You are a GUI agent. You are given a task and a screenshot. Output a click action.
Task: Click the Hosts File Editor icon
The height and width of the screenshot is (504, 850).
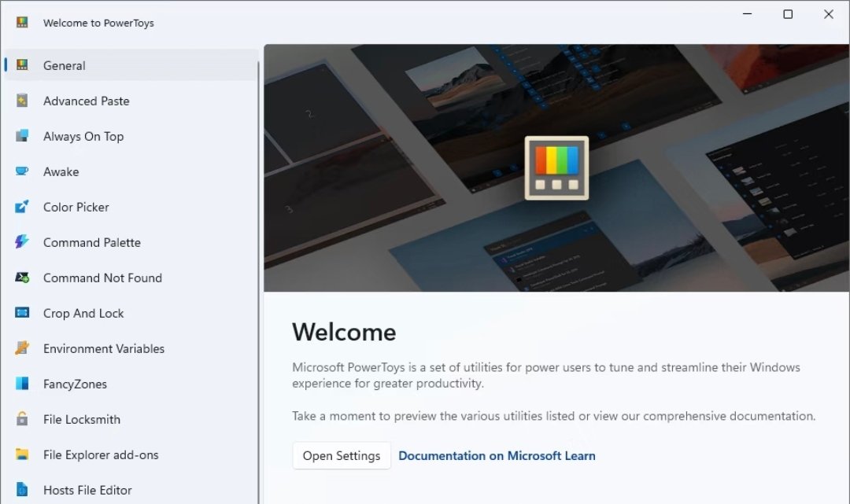(x=22, y=490)
